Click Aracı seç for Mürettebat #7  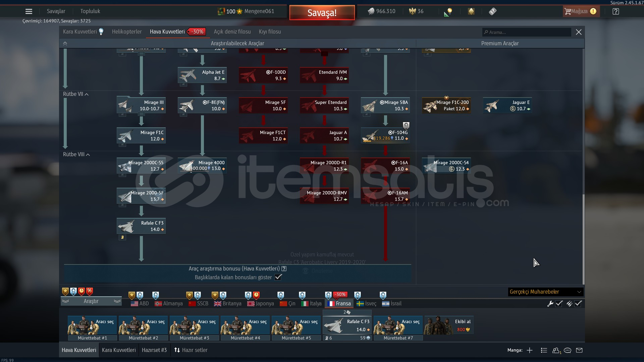tap(398, 325)
